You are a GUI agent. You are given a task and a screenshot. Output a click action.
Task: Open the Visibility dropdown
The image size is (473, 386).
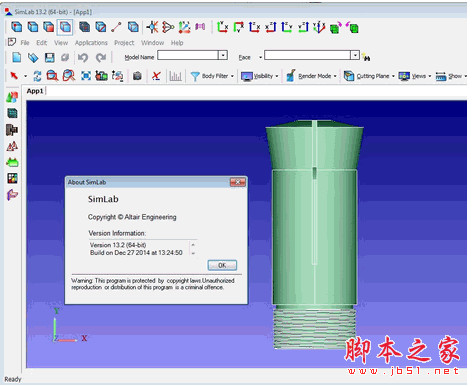[x=260, y=76]
